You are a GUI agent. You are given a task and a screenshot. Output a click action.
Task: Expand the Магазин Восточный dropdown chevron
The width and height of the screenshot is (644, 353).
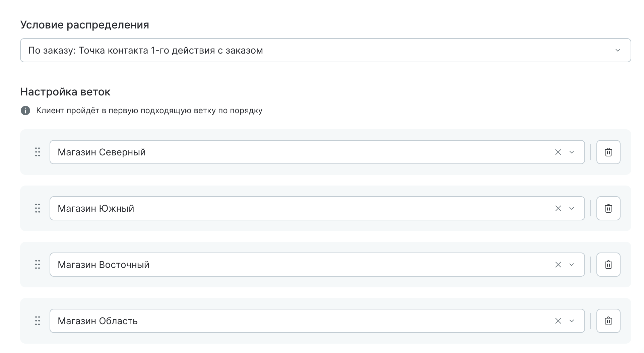click(x=572, y=265)
